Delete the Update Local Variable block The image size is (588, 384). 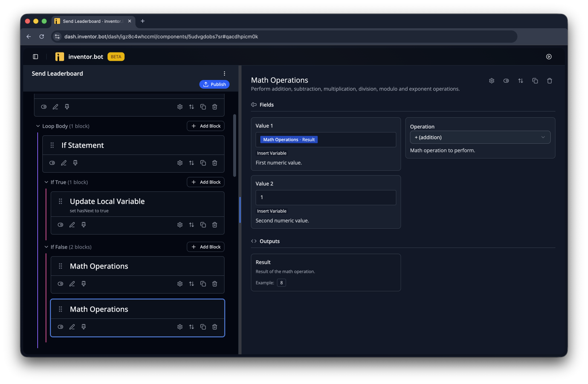coord(215,225)
